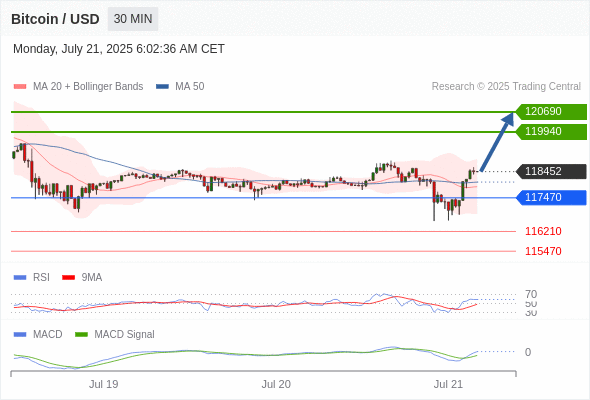The image size is (590, 400).
Task: Click the blue upward forecast arrow
Action: coord(497,141)
